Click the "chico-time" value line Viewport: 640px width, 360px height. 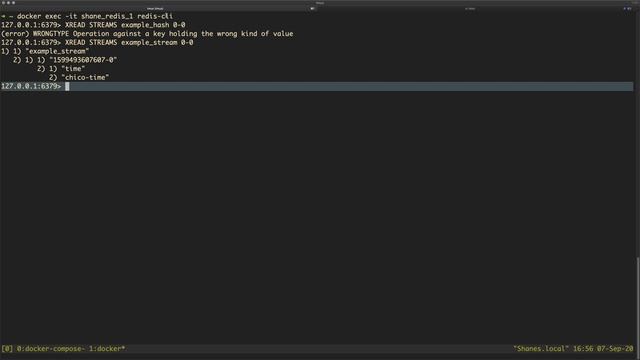(79, 78)
